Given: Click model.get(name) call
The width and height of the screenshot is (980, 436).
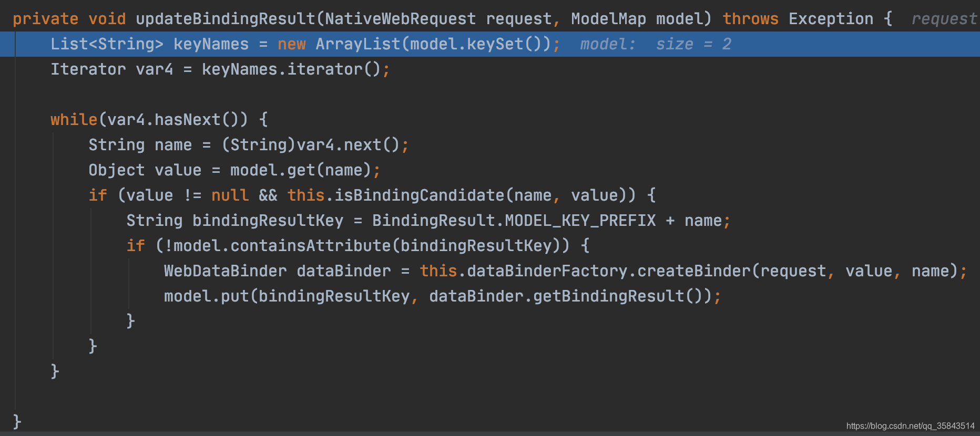Looking at the screenshot, I should [301, 170].
